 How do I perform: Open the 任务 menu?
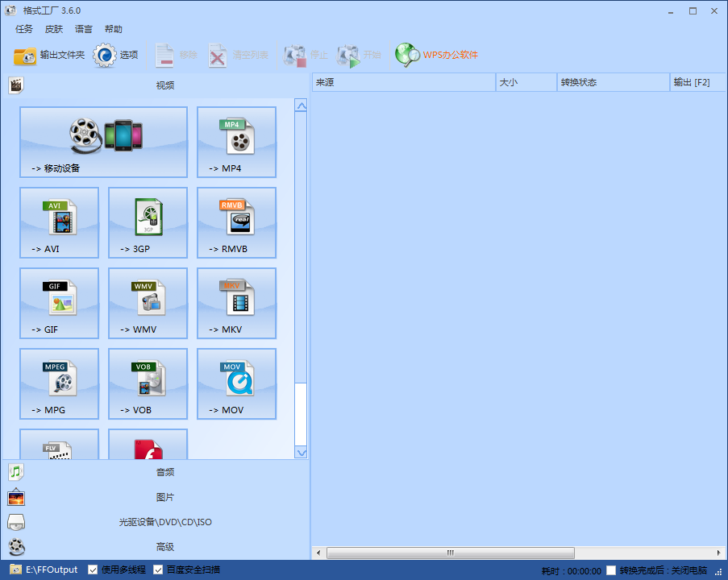pyautogui.click(x=24, y=29)
